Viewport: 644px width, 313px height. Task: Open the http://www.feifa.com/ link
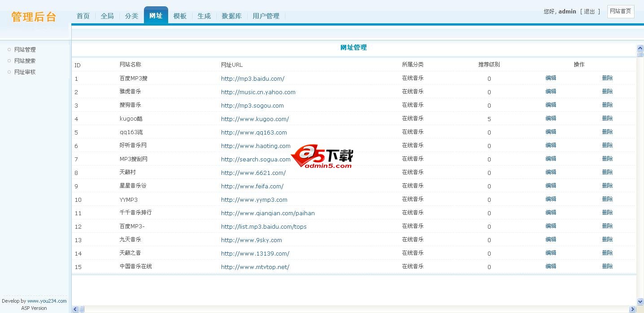pos(252,186)
